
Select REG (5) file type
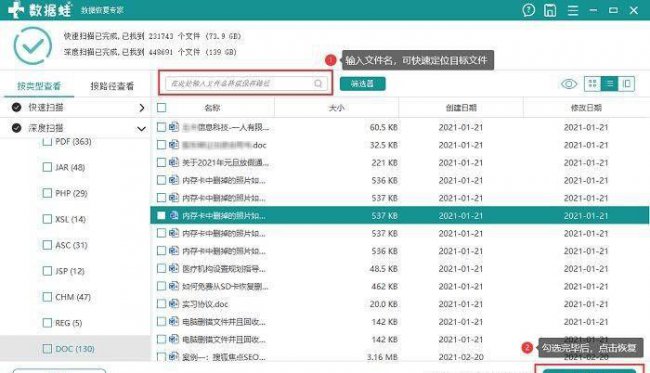[x=68, y=323]
